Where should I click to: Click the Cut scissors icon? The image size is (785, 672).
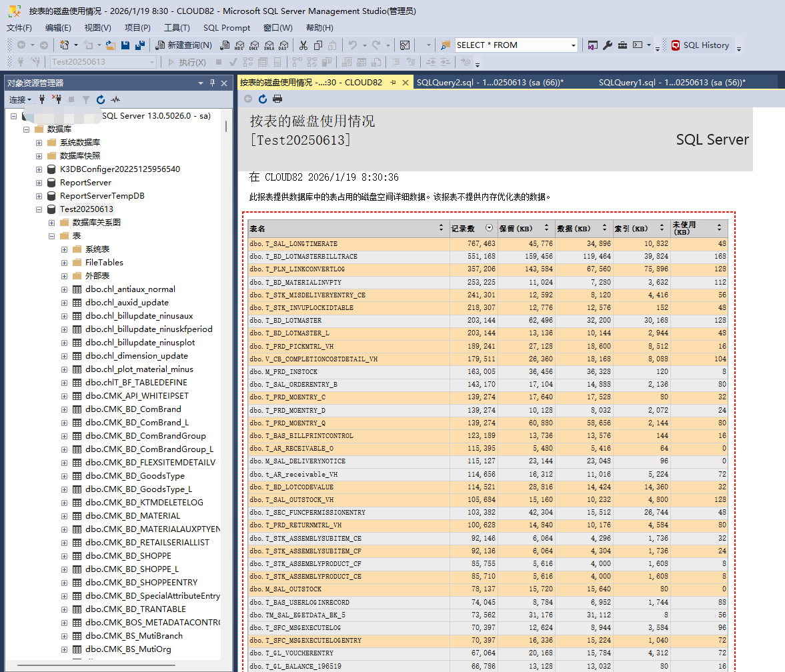coord(303,45)
